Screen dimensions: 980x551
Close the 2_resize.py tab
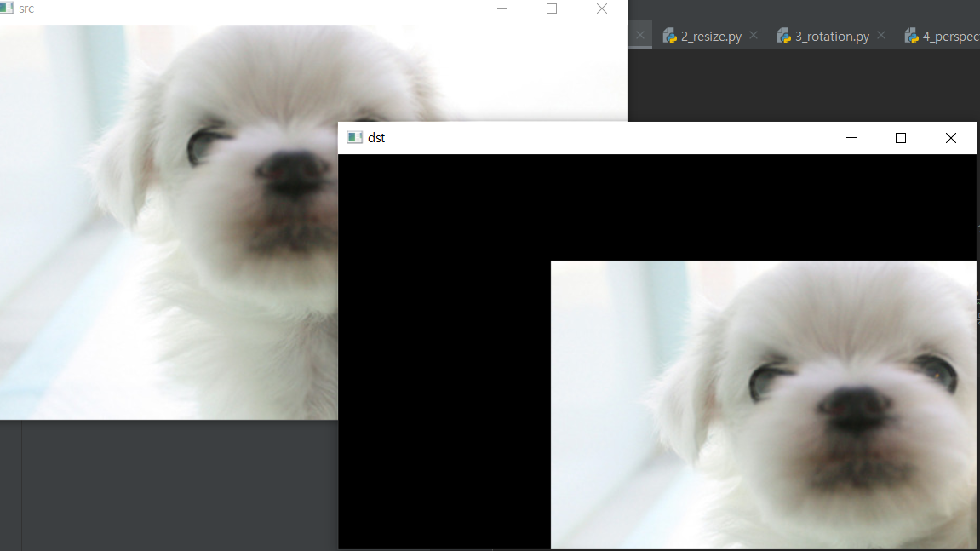click(x=754, y=36)
